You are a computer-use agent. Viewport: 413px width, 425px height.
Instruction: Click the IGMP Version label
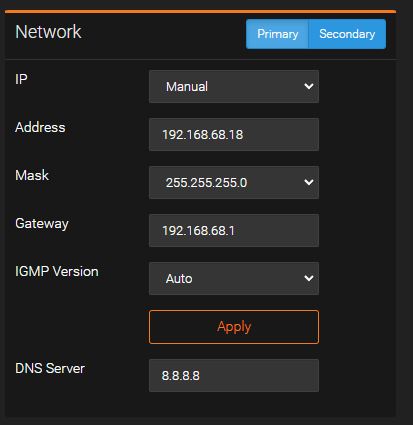click(x=57, y=271)
